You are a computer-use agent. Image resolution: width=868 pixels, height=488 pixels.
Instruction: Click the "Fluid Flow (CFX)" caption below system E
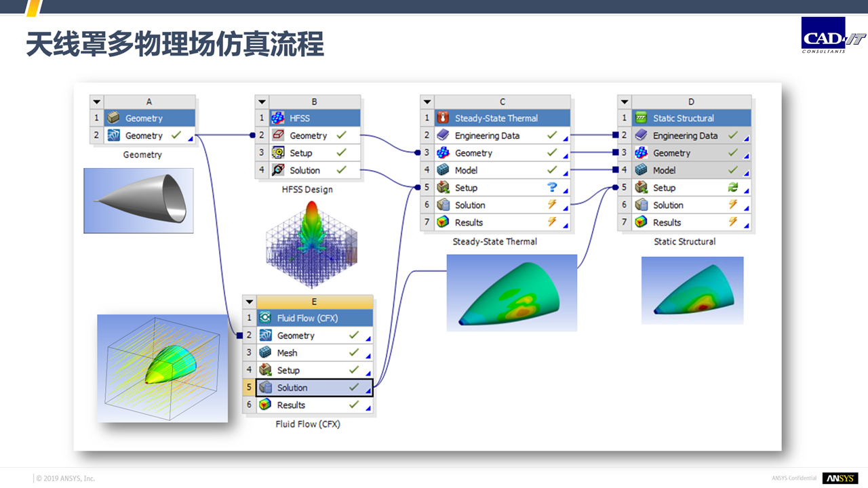coord(308,424)
